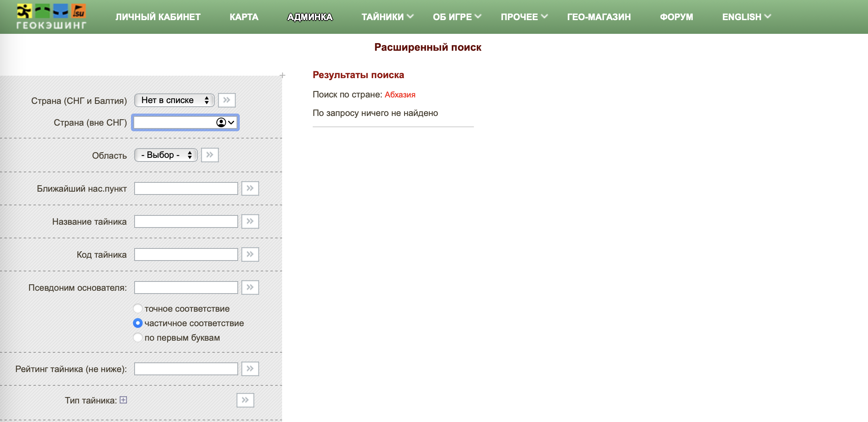Open the 'Страна (СНГ и Балтия)' dropdown
The height and width of the screenshot is (422, 868).
click(x=174, y=100)
